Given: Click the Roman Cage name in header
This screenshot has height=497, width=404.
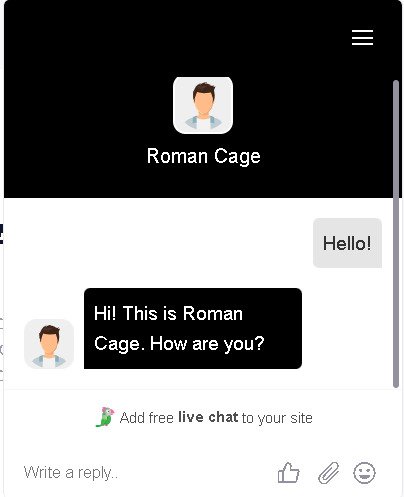Looking at the screenshot, I should (x=204, y=156).
